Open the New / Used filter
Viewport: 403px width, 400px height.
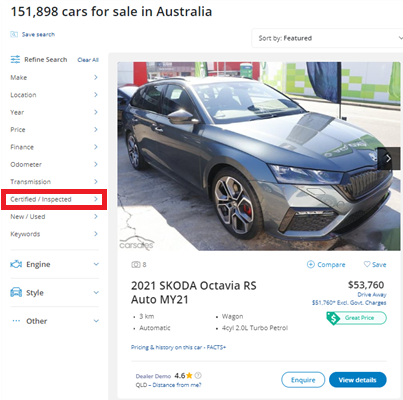point(54,217)
